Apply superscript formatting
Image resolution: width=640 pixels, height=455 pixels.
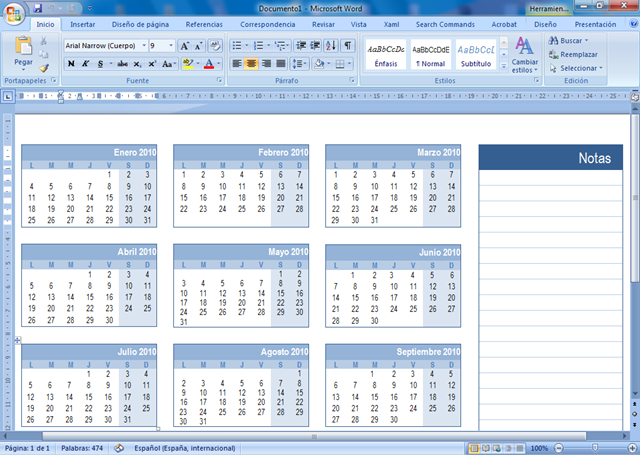152,64
